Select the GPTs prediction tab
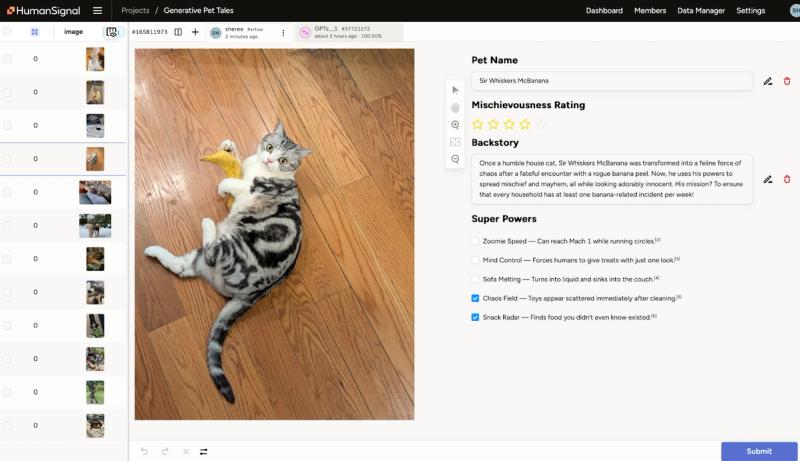800x461 pixels. pos(348,33)
